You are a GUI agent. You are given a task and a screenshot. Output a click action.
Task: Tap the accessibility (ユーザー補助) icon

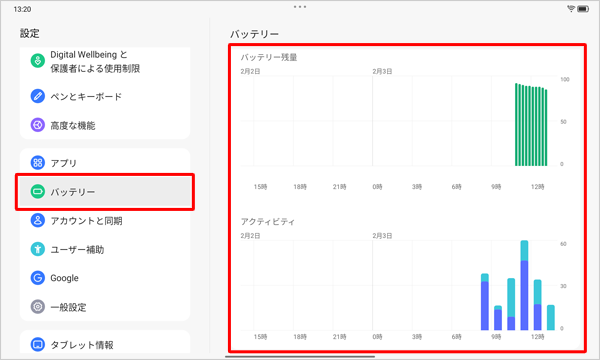[38, 249]
